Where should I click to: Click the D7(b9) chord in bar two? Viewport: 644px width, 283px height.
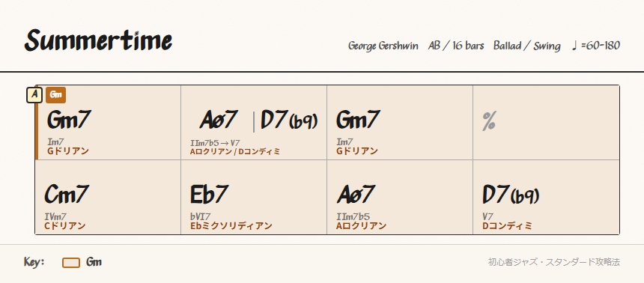(289, 121)
